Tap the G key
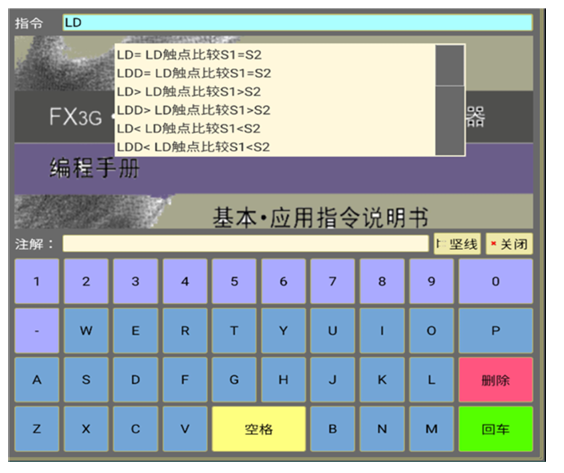 click(x=234, y=380)
